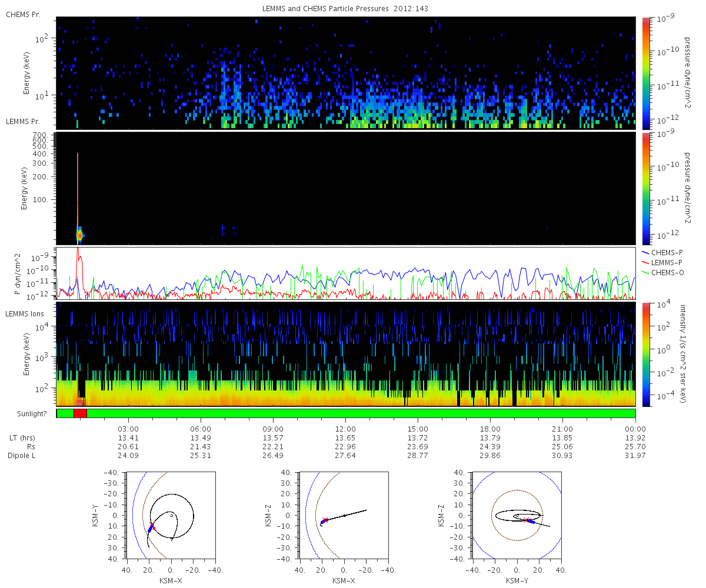Select the 'LEMMS Pr.' panel label
Screen dimensions: 706x588
(x=24, y=122)
